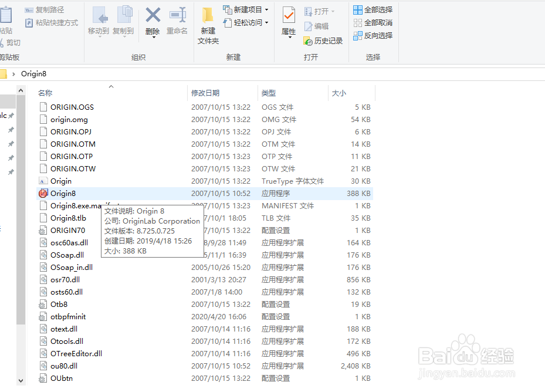Open the Properties (属性) icon
The height and width of the screenshot is (392, 545).
[x=289, y=16]
